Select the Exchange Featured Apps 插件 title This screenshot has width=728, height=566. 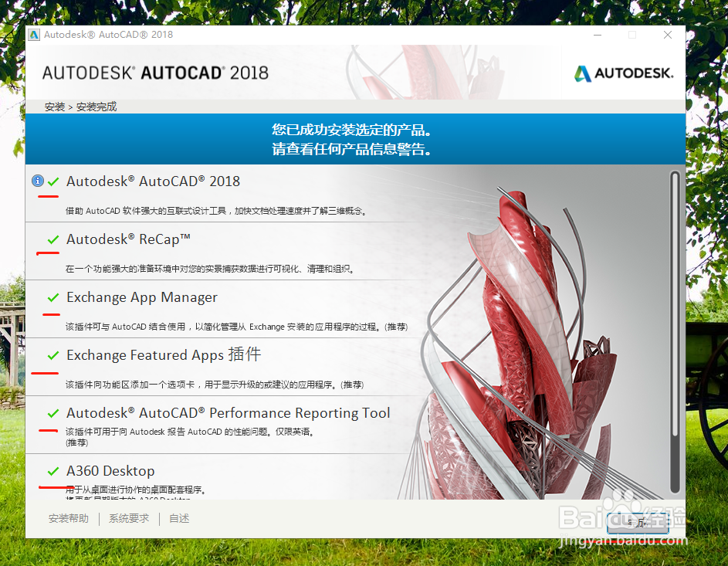pos(164,354)
